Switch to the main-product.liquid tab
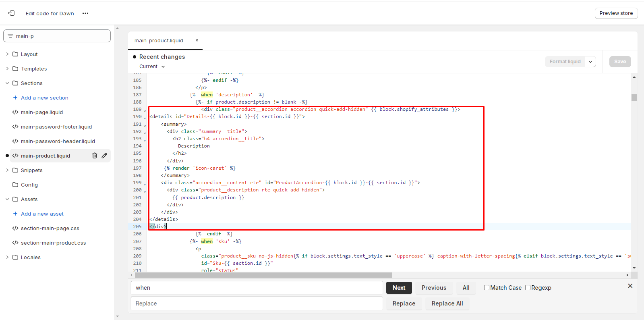 [159, 41]
